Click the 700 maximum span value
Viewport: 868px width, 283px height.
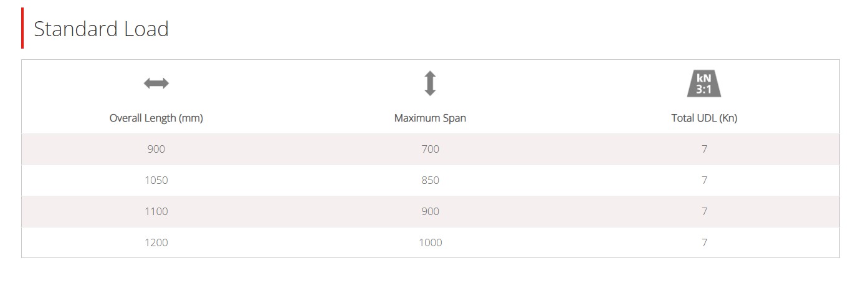[430, 149]
